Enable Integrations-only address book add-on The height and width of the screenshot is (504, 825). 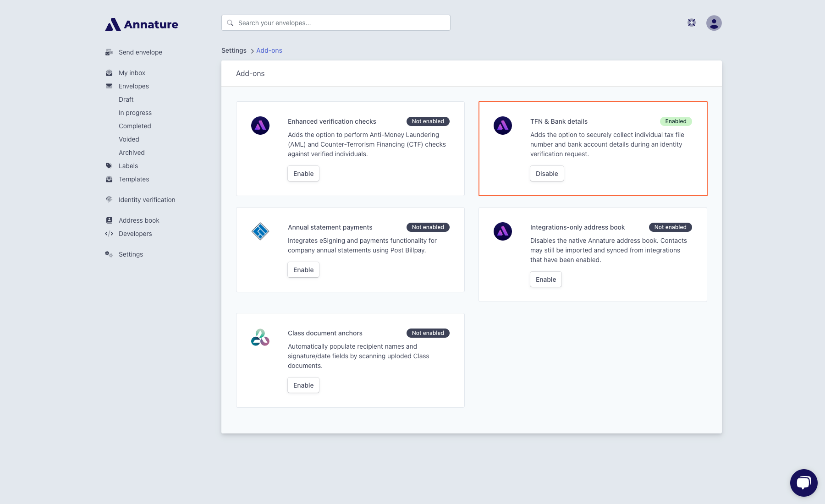pos(546,279)
